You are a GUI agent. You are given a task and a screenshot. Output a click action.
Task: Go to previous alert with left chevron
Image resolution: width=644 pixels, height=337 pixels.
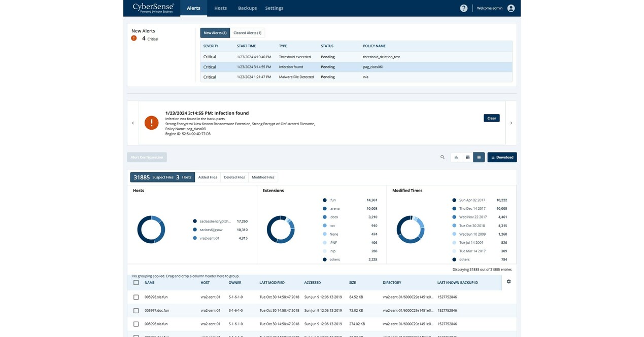click(133, 123)
